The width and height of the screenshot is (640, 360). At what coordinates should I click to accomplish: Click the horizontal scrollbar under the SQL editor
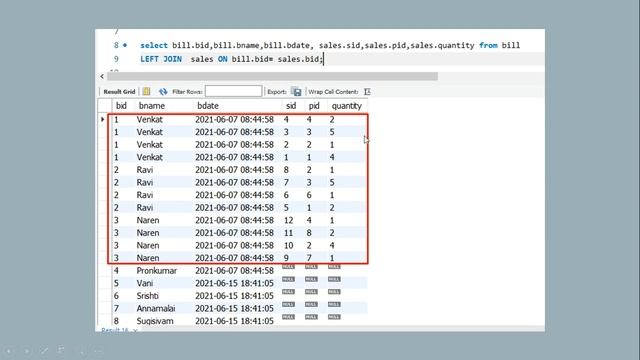click(x=273, y=76)
